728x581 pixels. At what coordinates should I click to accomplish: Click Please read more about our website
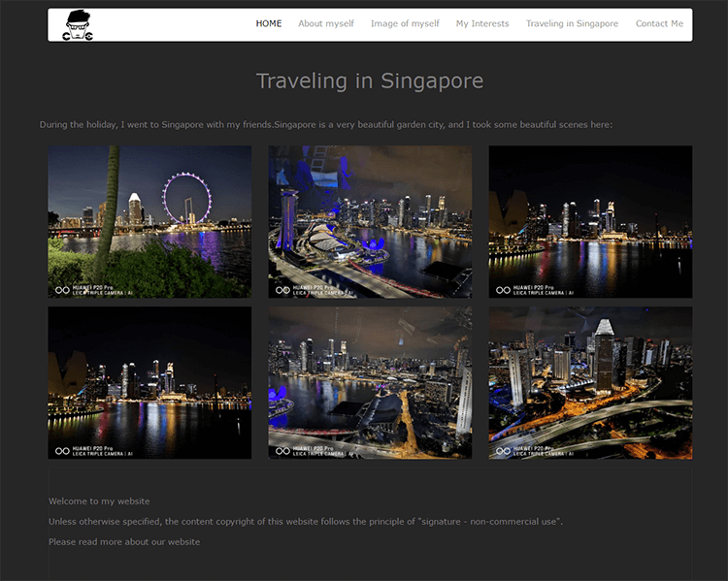(x=124, y=542)
